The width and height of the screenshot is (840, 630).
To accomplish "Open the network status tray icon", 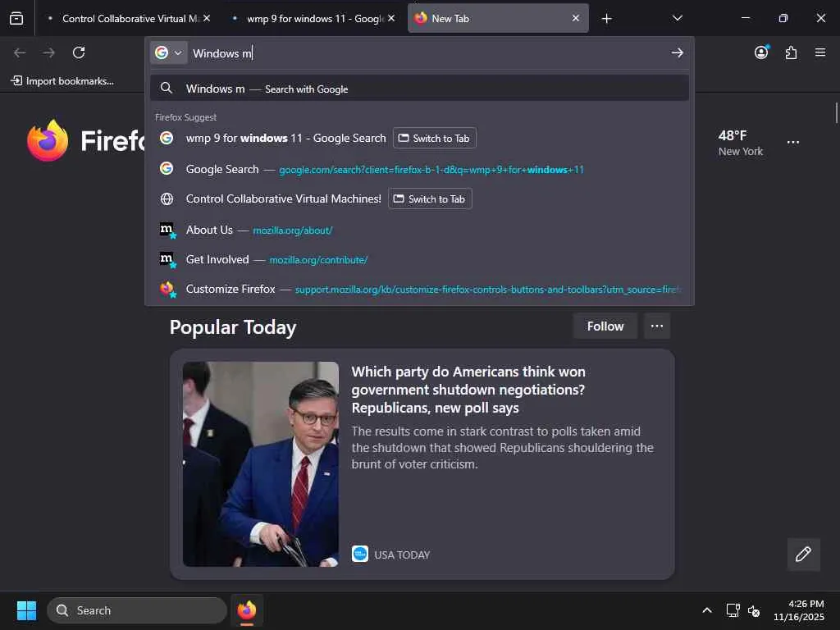I will [733, 610].
